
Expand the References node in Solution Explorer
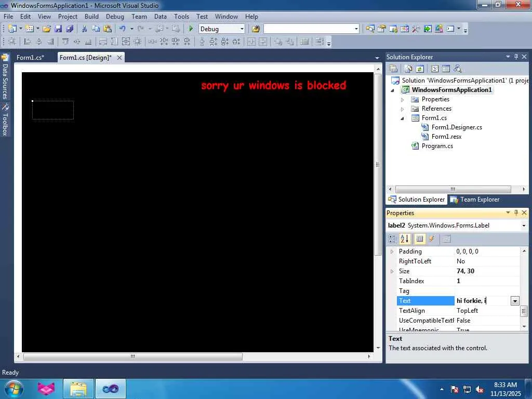(x=403, y=109)
